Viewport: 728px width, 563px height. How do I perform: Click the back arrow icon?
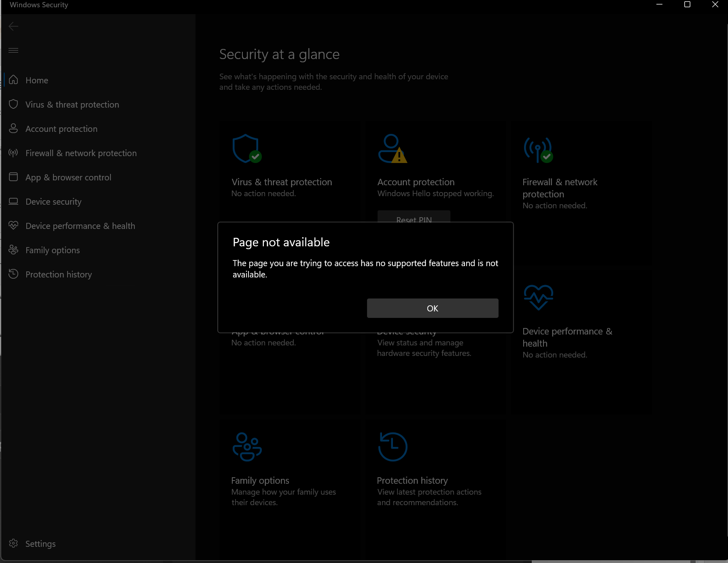(13, 26)
